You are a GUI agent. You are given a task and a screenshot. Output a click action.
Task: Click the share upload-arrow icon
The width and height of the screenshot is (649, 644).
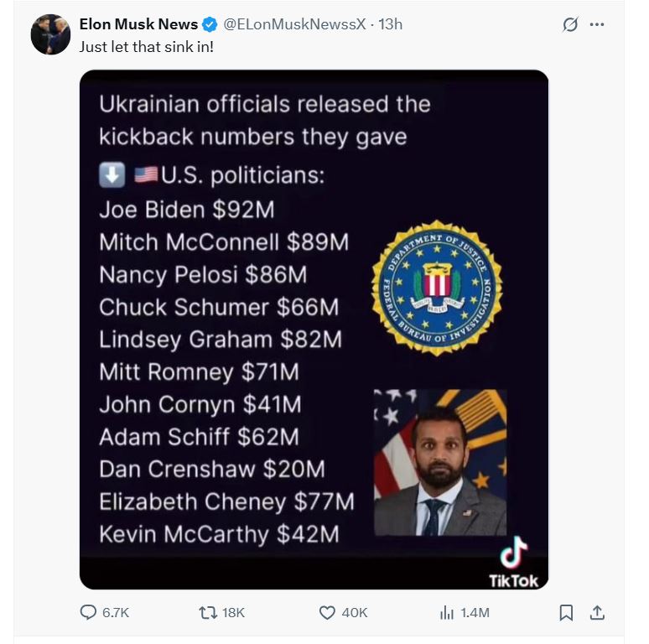tap(597, 613)
